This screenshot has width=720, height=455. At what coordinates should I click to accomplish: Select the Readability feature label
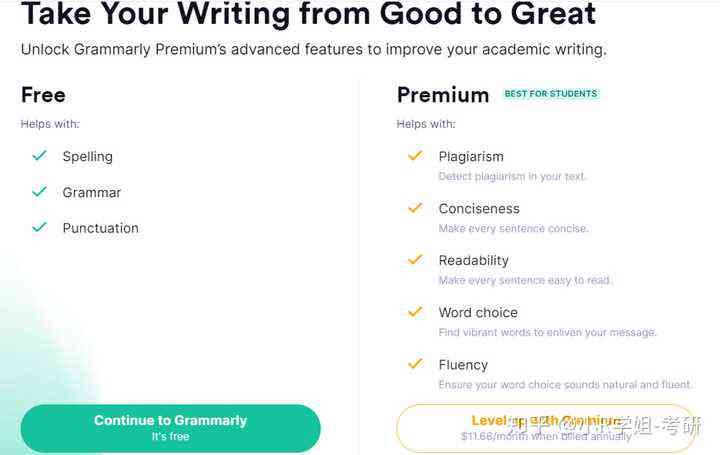[x=473, y=261]
